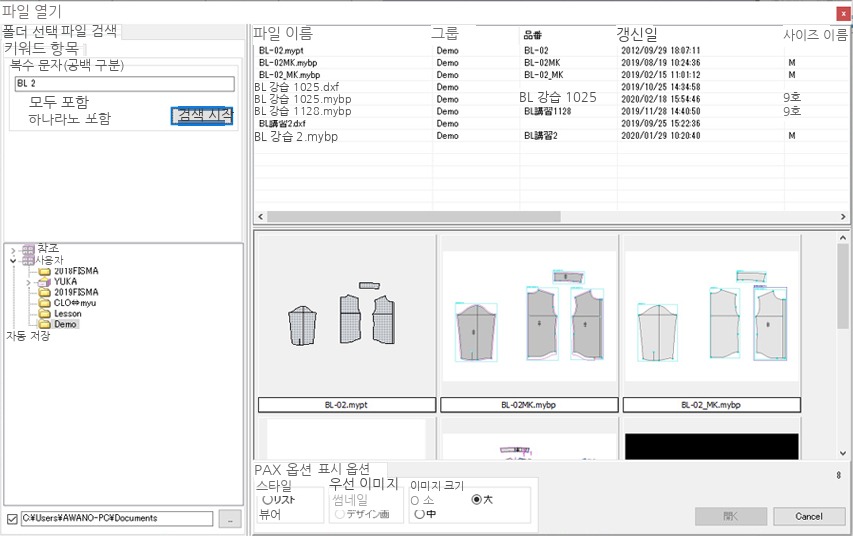Open the 키워드 항목 tab

[41, 48]
